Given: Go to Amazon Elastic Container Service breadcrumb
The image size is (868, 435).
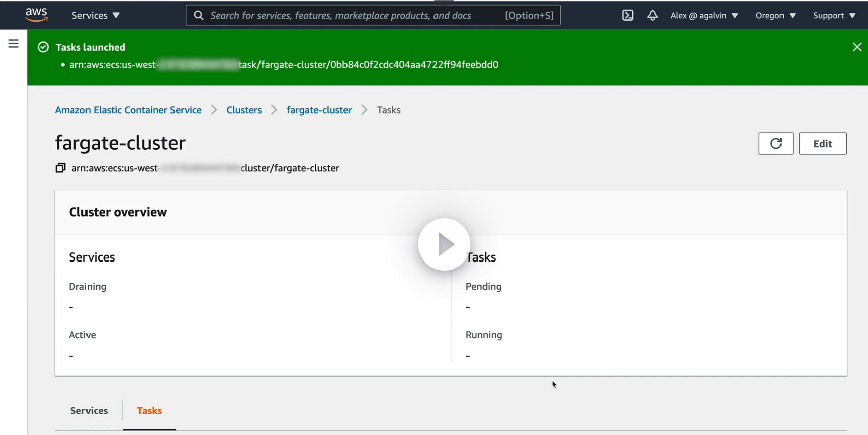Looking at the screenshot, I should pos(128,110).
